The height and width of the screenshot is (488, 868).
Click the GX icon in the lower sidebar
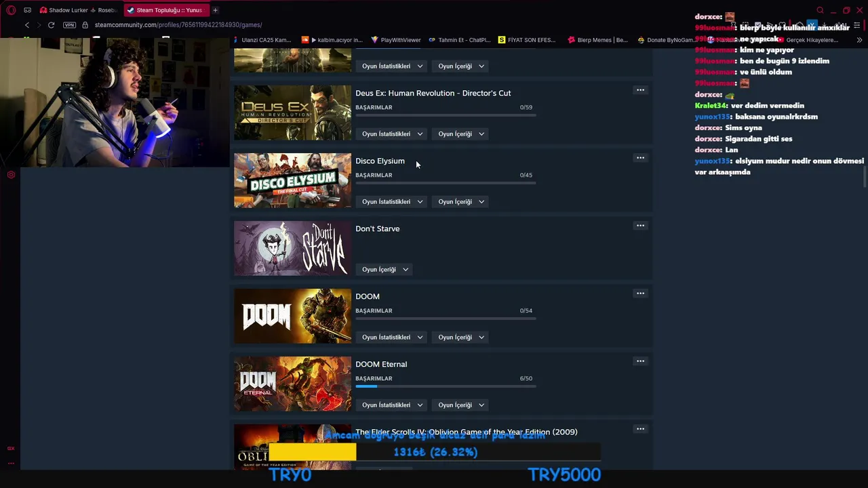click(x=11, y=448)
